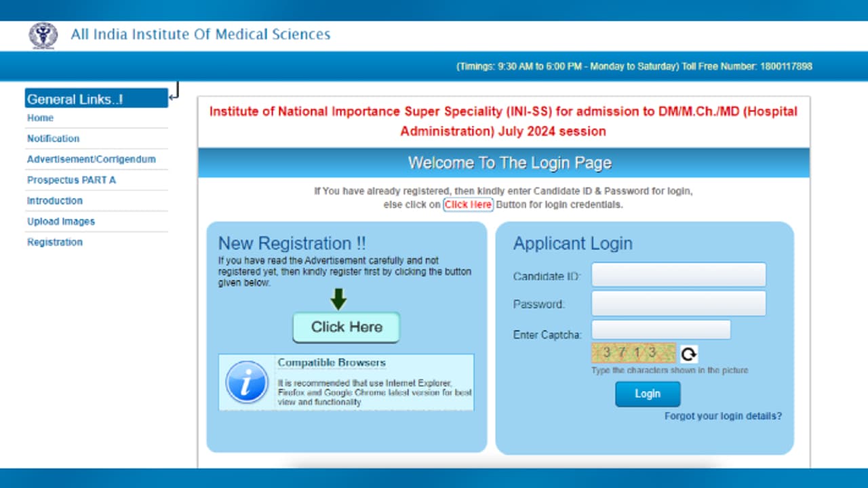Click the green down arrow icon
Screen dimensions: 868x488
338,299
